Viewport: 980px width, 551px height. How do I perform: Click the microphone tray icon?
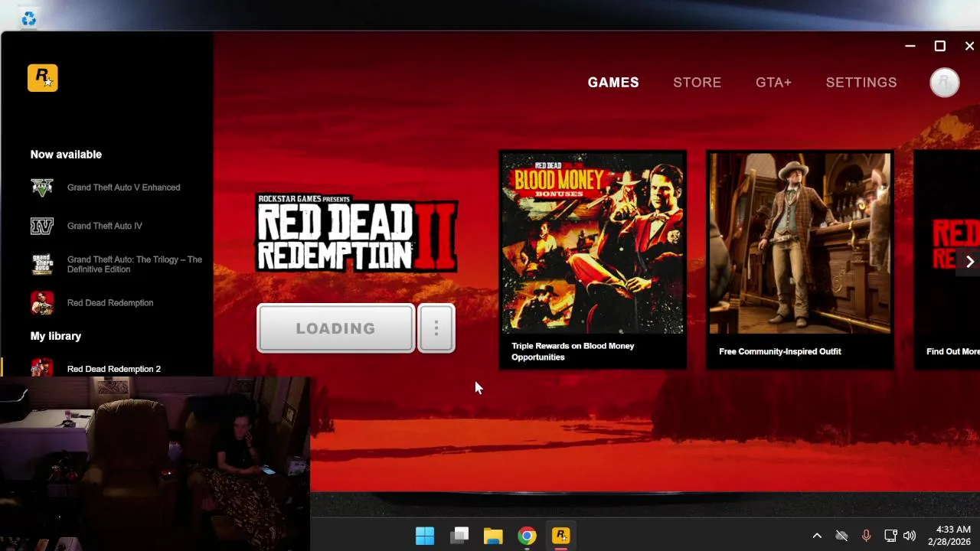(866, 536)
